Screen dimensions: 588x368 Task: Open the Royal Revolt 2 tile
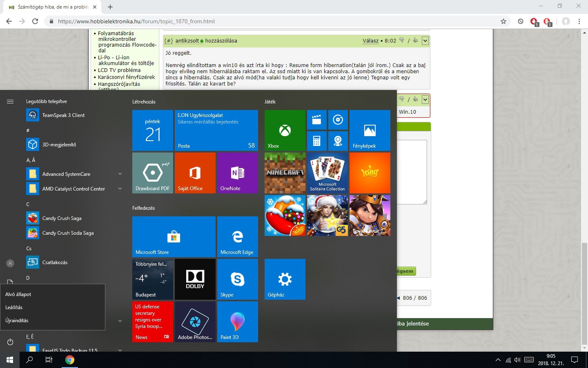point(370,215)
